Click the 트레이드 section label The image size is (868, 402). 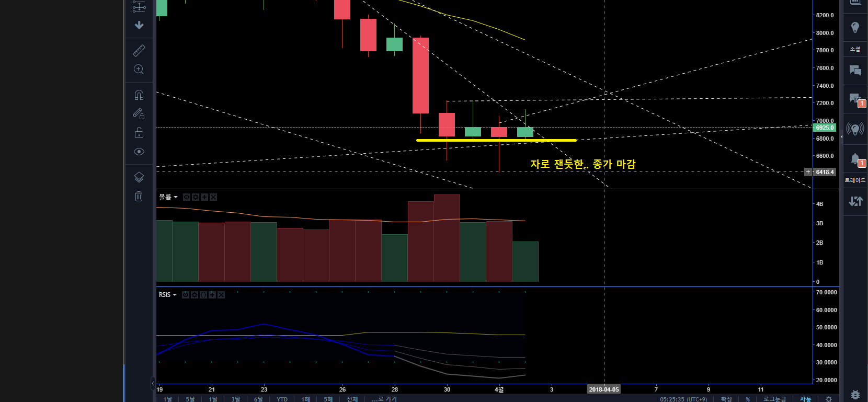[x=855, y=180]
